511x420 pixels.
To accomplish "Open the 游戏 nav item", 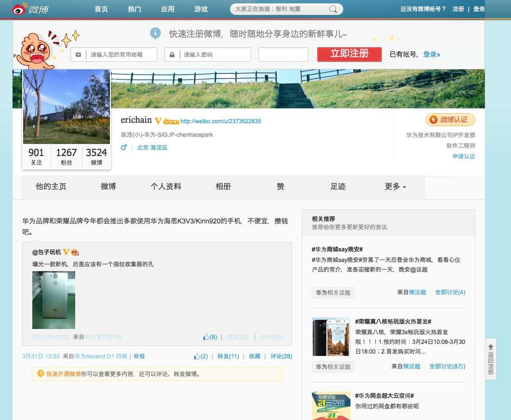I will [201, 9].
